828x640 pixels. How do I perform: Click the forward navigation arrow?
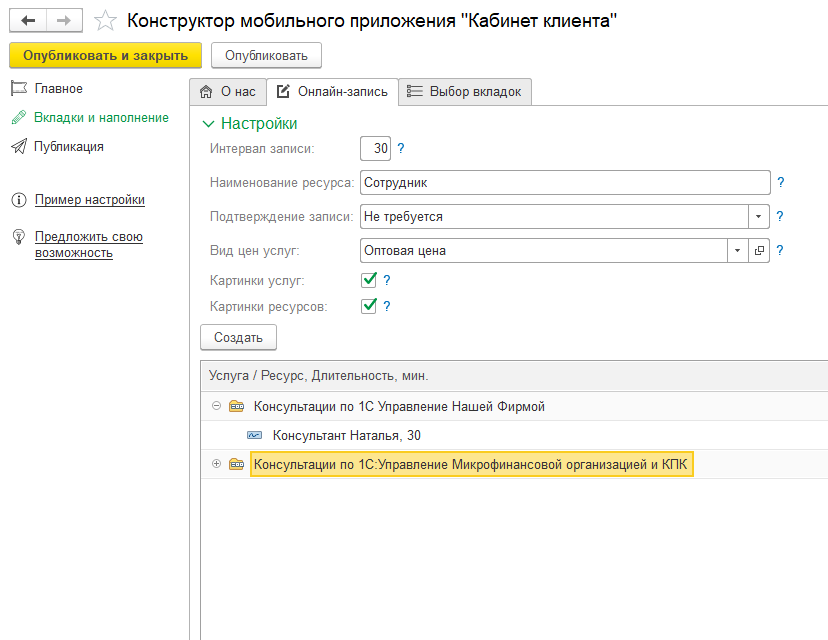point(62,21)
